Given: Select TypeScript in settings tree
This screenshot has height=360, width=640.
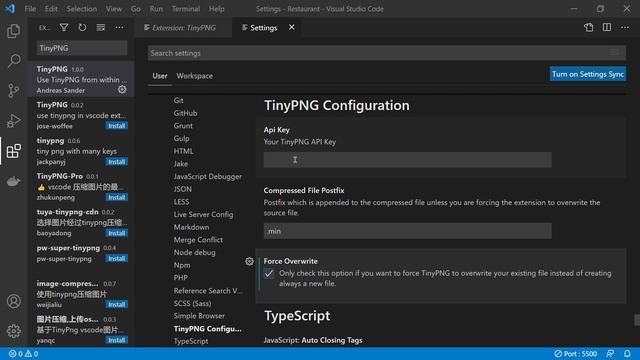Looking at the screenshot, I should tap(191, 341).
